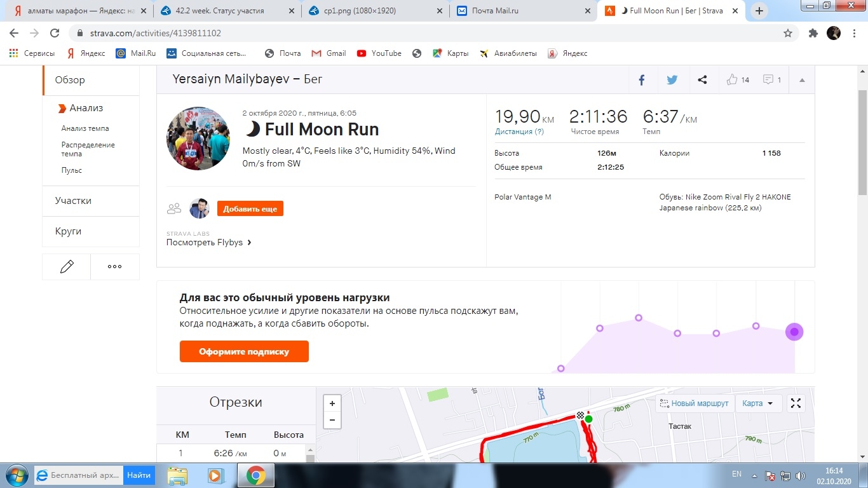Image resolution: width=868 pixels, height=488 pixels.
Task: Share activity on Facebook icon
Action: pos(642,80)
